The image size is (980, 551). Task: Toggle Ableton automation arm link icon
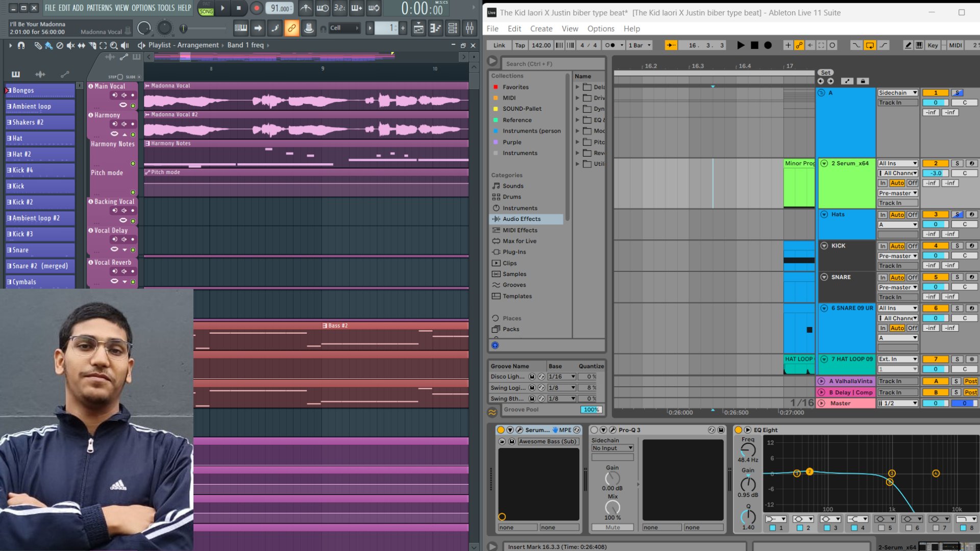click(799, 45)
